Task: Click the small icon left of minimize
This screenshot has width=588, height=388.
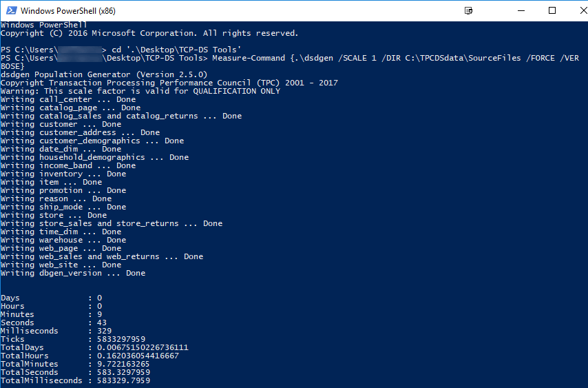Action: pos(469,11)
